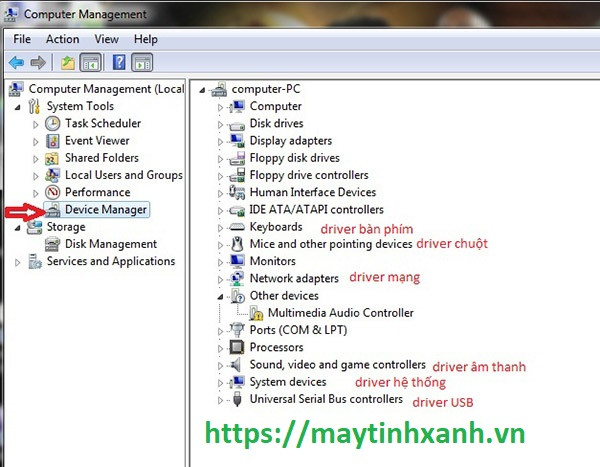This screenshot has height=467, width=600.
Task: Click the Ports (COM & LPT) icon
Action: (237, 330)
